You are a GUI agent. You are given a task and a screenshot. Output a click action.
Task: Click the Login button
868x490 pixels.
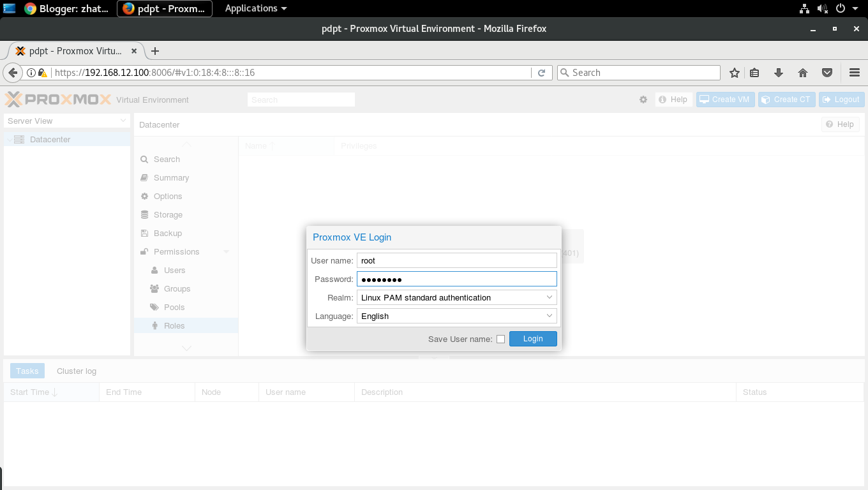[x=533, y=339]
